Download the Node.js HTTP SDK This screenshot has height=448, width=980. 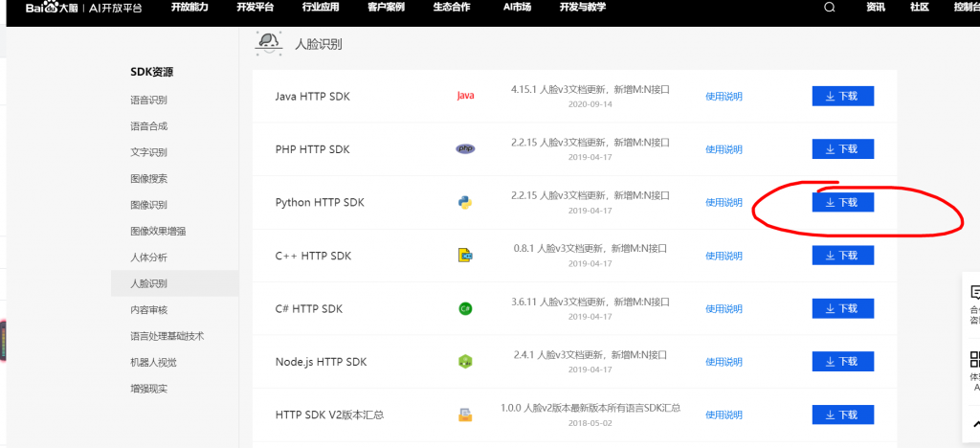tap(842, 362)
